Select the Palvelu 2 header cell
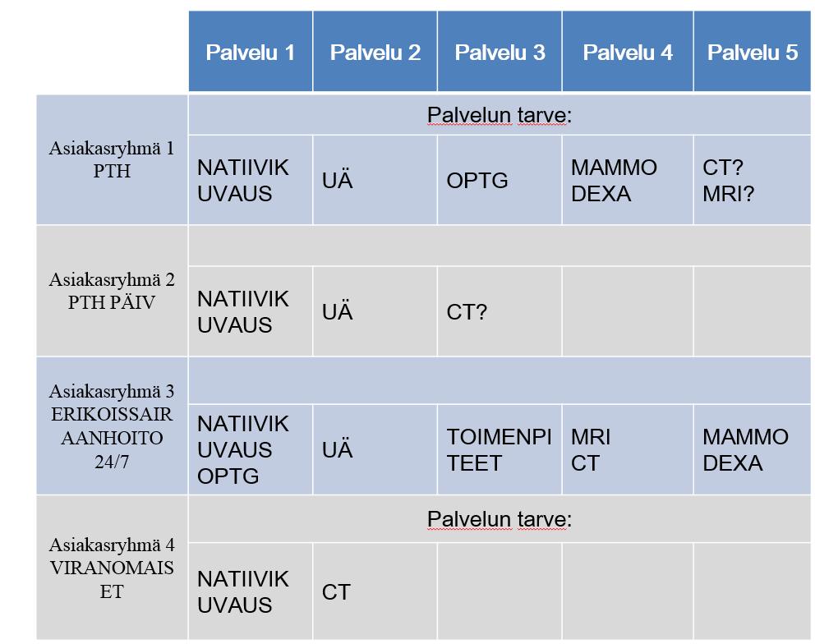 (375, 52)
